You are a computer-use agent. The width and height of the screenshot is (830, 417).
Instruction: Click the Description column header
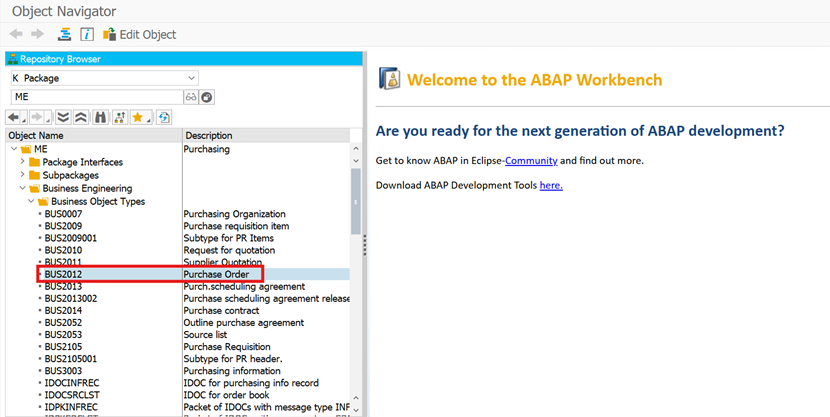tap(266, 135)
